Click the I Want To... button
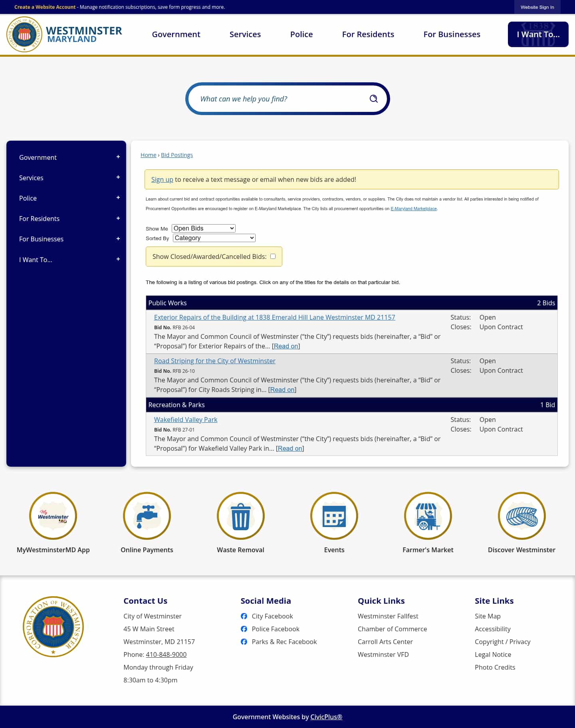 [x=538, y=34]
